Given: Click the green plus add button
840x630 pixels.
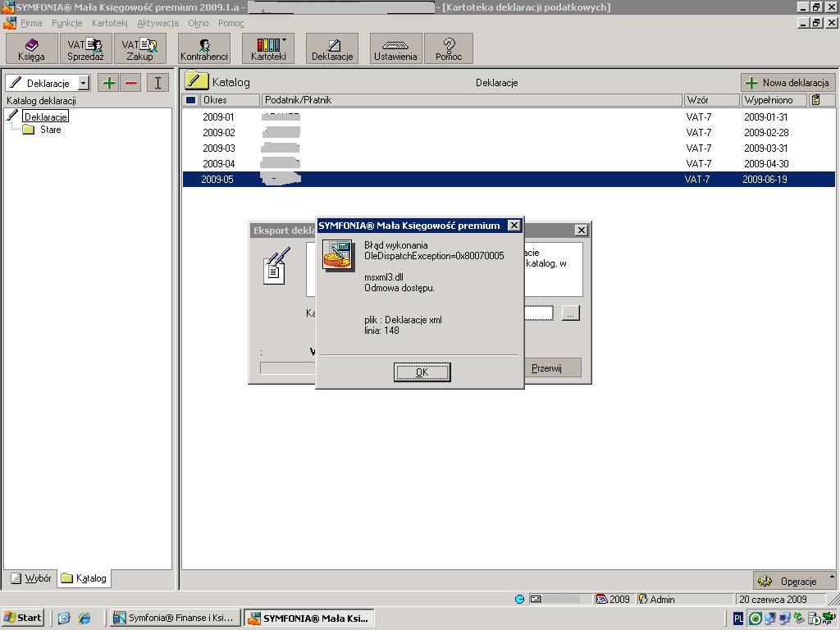Looking at the screenshot, I should click(x=109, y=83).
